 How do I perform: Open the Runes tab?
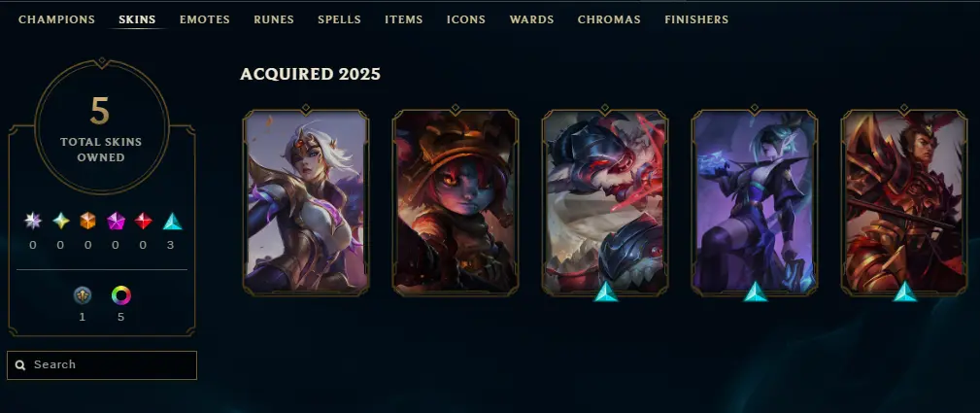pyautogui.click(x=274, y=19)
